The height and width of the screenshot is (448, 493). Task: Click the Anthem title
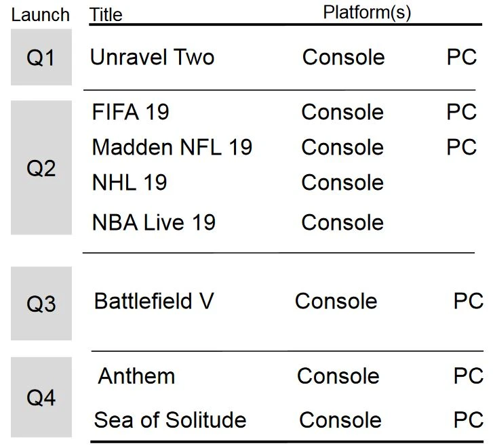click(x=136, y=376)
